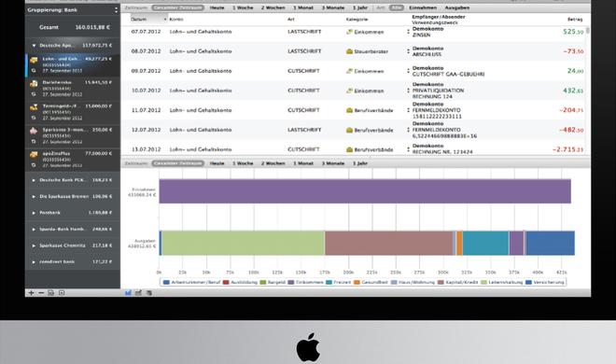This screenshot has height=364, width=616.
Task: Set chart period to 1 Monat
Action: click(x=303, y=163)
